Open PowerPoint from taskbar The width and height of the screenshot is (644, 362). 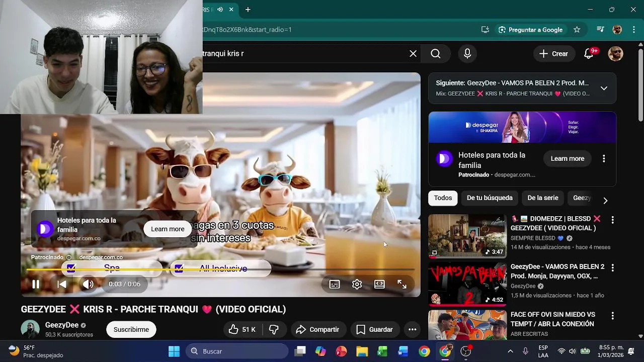[x=341, y=351]
